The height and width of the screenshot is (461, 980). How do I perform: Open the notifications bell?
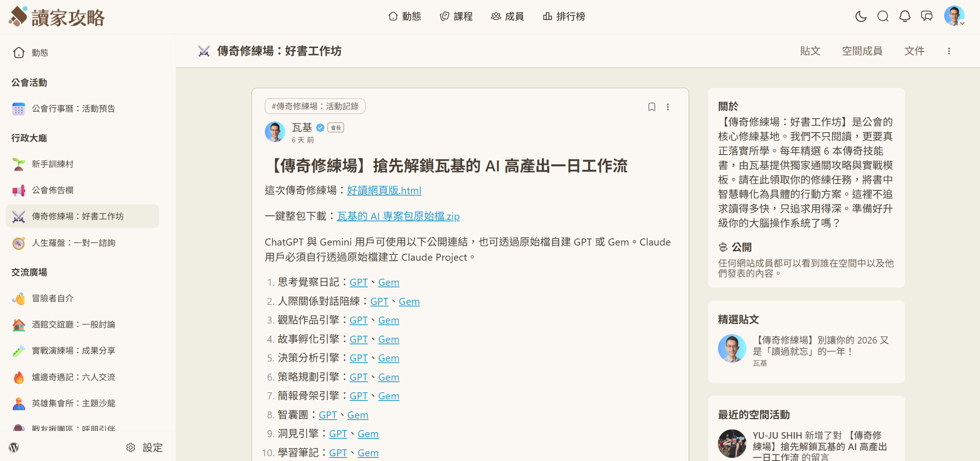905,16
